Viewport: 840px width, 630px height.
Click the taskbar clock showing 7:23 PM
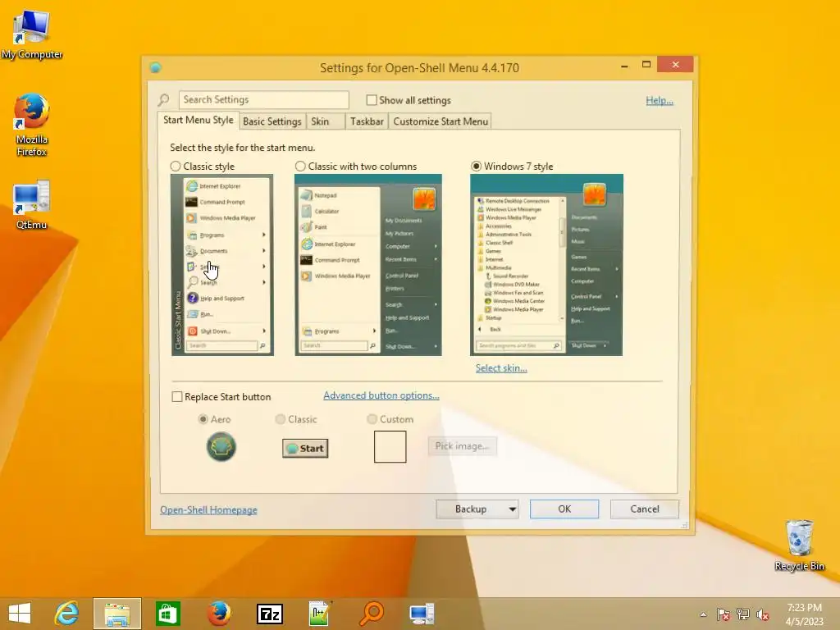804,614
